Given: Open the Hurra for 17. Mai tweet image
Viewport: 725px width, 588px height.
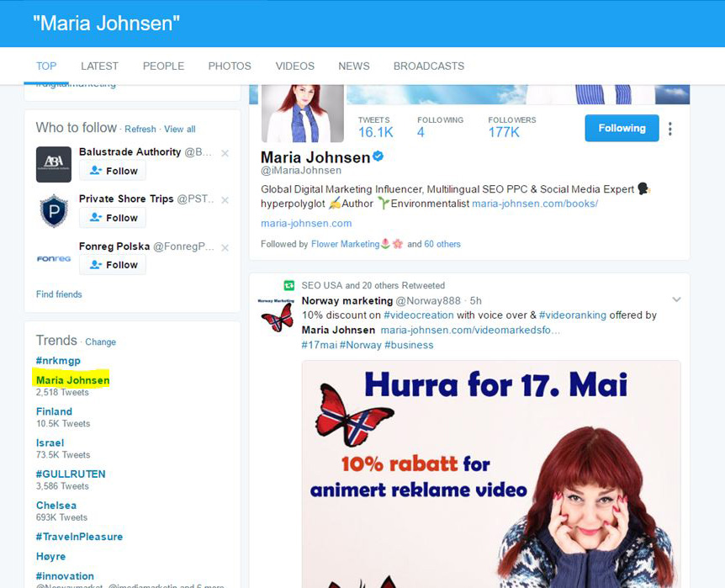Looking at the screenshot, I should (x=491, y=474).
